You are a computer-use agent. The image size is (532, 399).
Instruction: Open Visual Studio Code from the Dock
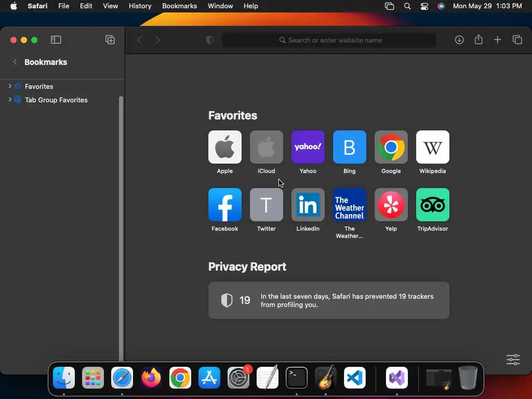coord(354,378)
